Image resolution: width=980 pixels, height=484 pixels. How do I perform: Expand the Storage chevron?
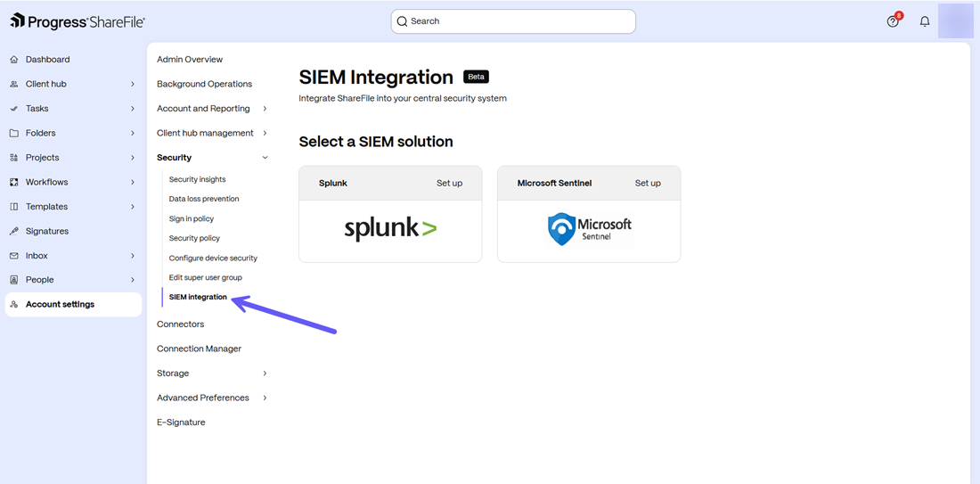(265, 373)
